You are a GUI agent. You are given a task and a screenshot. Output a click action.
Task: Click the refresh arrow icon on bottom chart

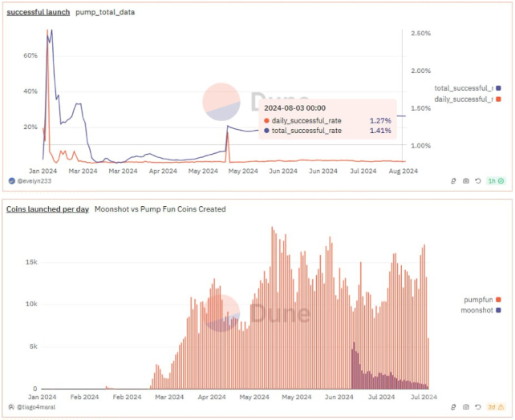coord(478,407)
